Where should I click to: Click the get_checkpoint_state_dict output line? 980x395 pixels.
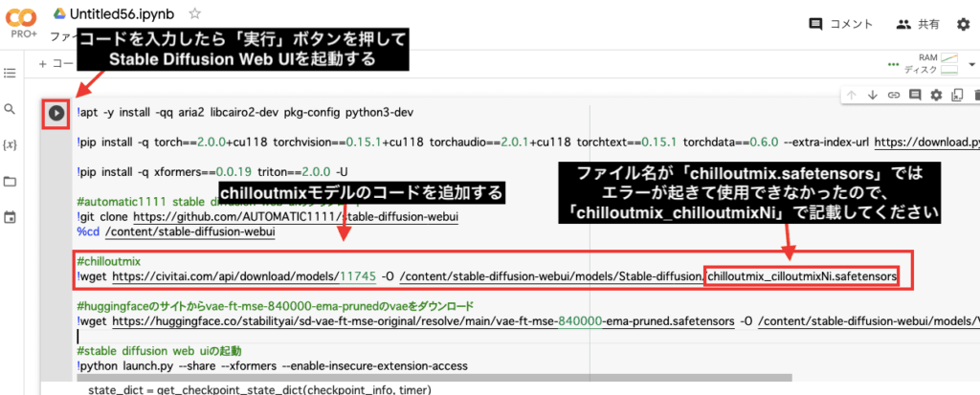click(x=259, y=390)
